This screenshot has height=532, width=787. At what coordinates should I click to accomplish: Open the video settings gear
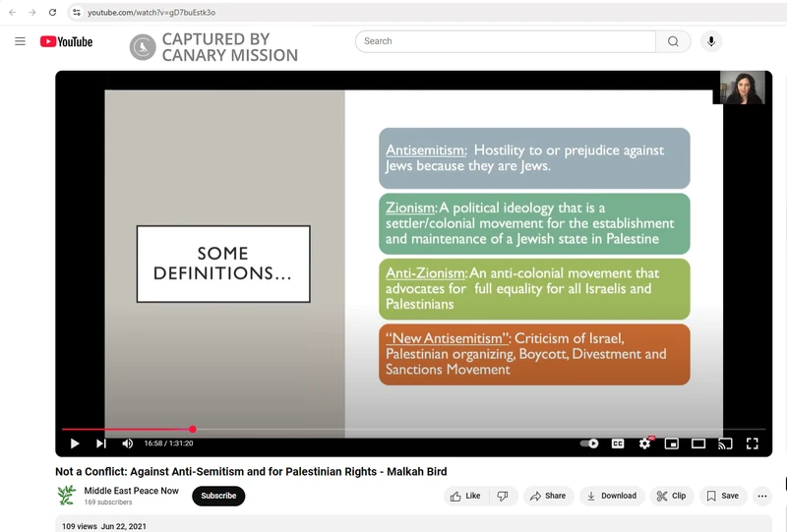point(644,443)
